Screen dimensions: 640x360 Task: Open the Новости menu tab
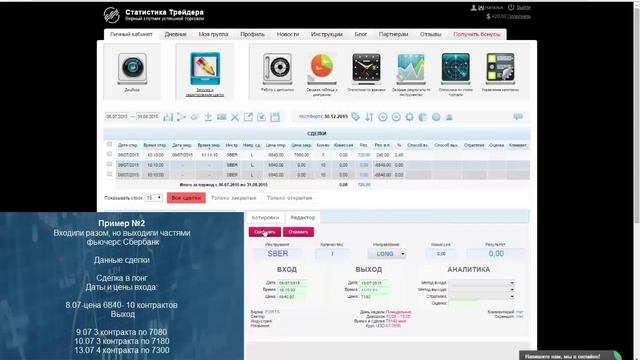288,34
